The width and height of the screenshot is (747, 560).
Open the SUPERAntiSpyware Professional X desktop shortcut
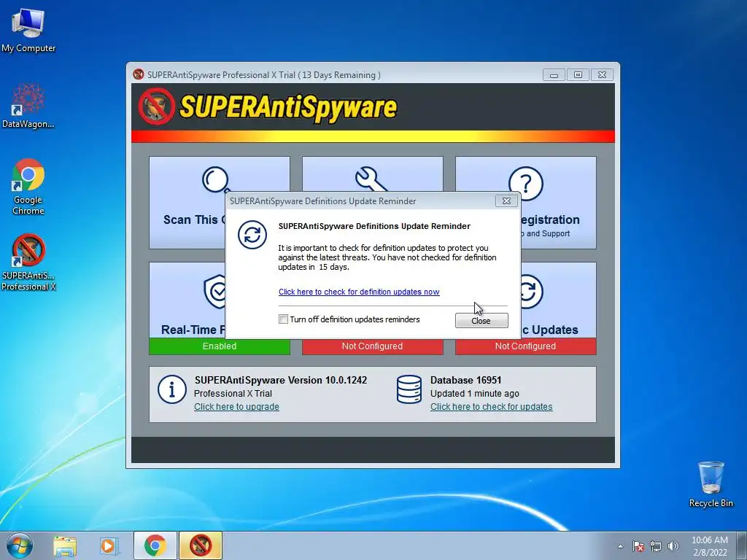click(x=28, y=262)
